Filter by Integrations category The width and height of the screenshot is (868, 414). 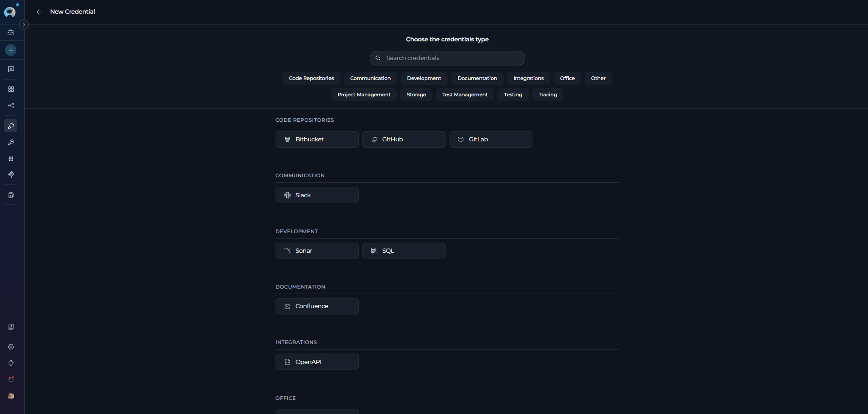click(529, 78)
